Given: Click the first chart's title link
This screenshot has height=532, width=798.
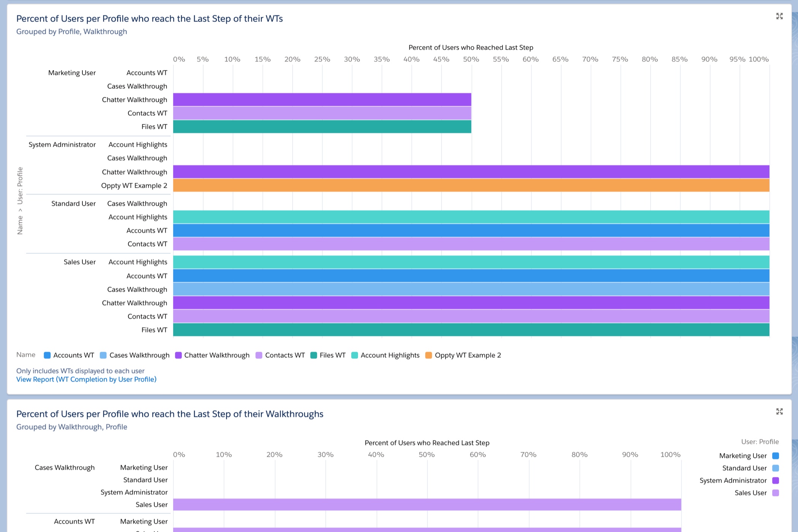Looking at the screenshot, I should coord(149,18).
